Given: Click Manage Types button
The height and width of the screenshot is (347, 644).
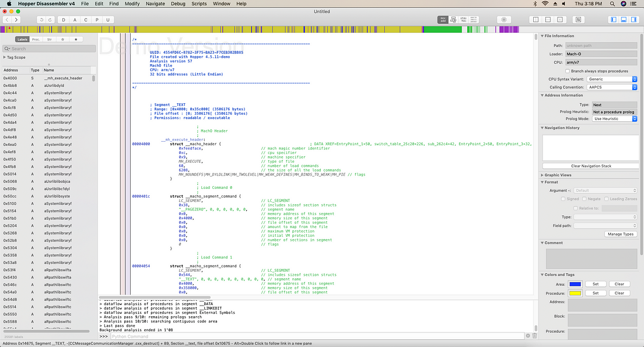Looking at the screenshot, I should 620,234.
